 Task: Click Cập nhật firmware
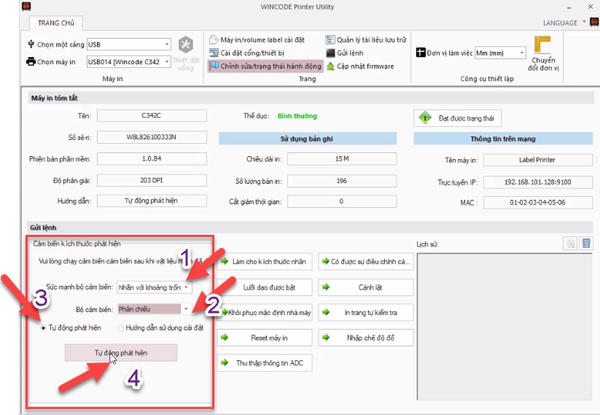tap(364, 65)
